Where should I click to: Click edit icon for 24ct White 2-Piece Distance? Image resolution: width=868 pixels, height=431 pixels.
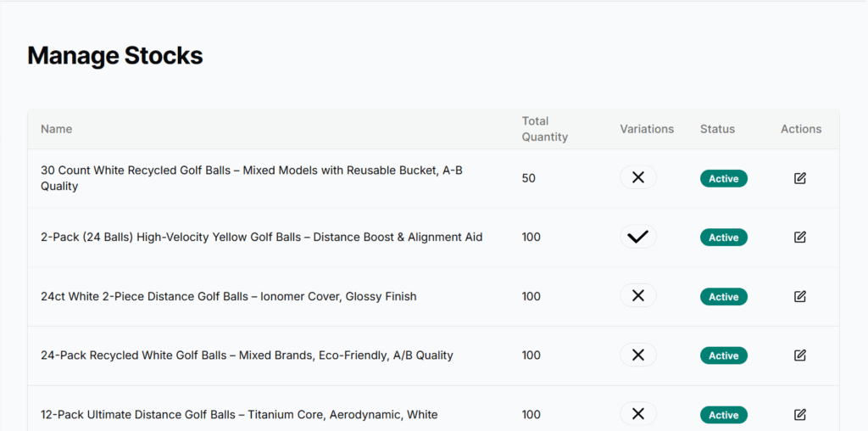tap(800, 296)
